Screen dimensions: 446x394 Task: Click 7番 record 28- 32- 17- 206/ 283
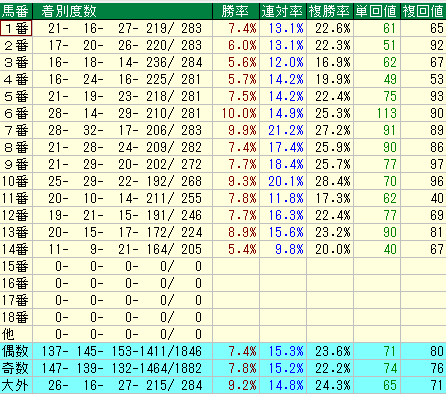pyautogui.click(x=125, y=130)
